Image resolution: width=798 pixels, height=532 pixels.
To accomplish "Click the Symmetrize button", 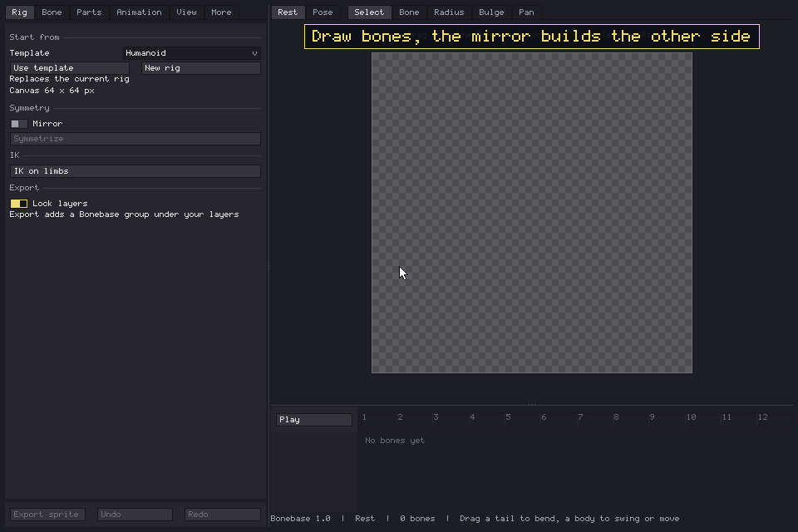I will (x=135, y=139).
